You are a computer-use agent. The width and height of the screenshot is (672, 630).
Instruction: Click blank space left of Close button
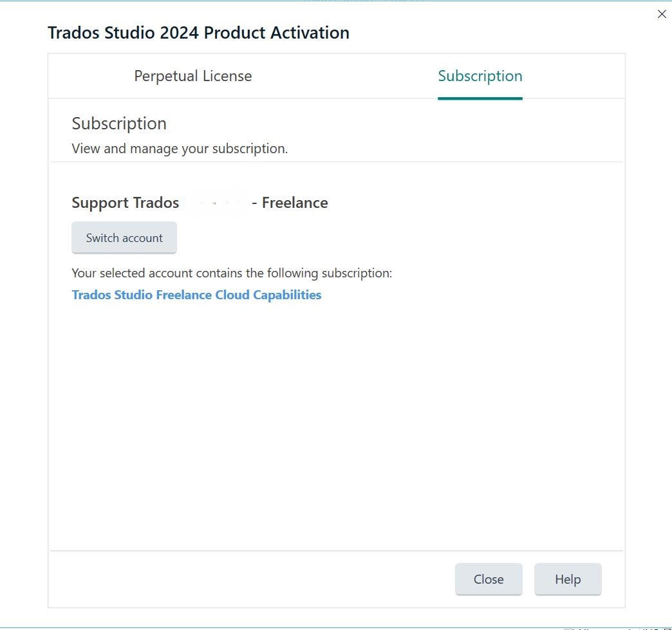(x=257, y=579)
